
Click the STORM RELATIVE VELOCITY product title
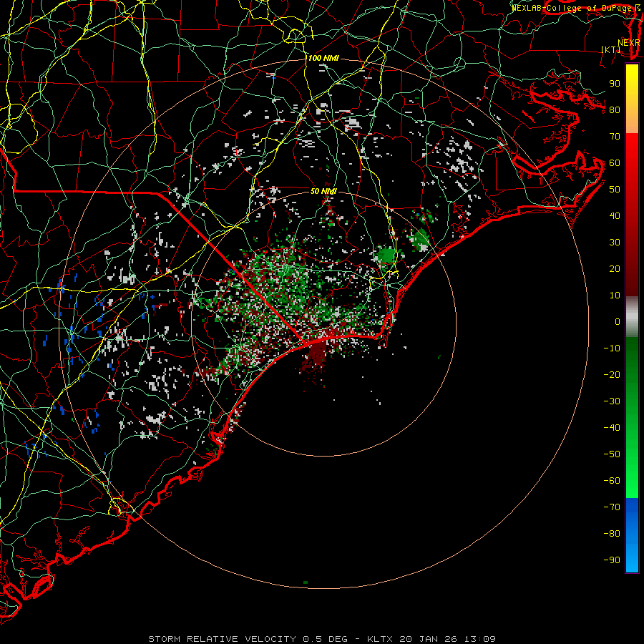click(222, 639)
